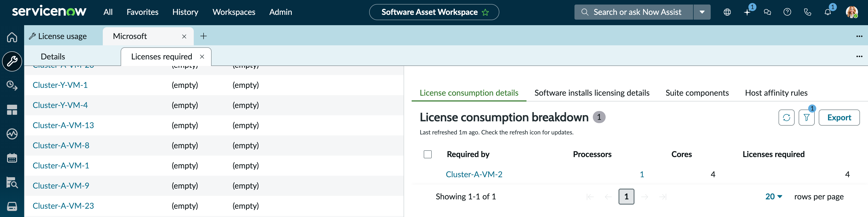Select the Host affinity rules tab
This screenshot has width=868, height=217.
pos(776,93)
